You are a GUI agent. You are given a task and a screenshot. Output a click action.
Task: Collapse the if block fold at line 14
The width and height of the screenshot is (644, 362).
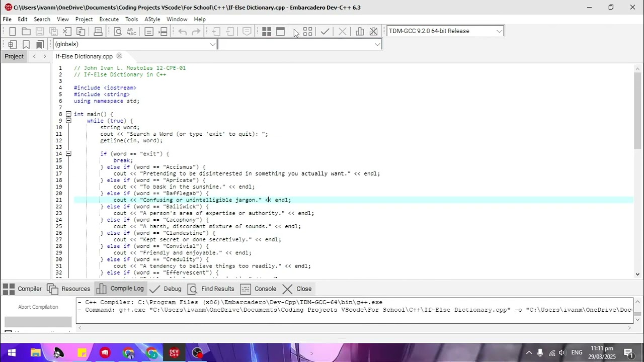68,154
